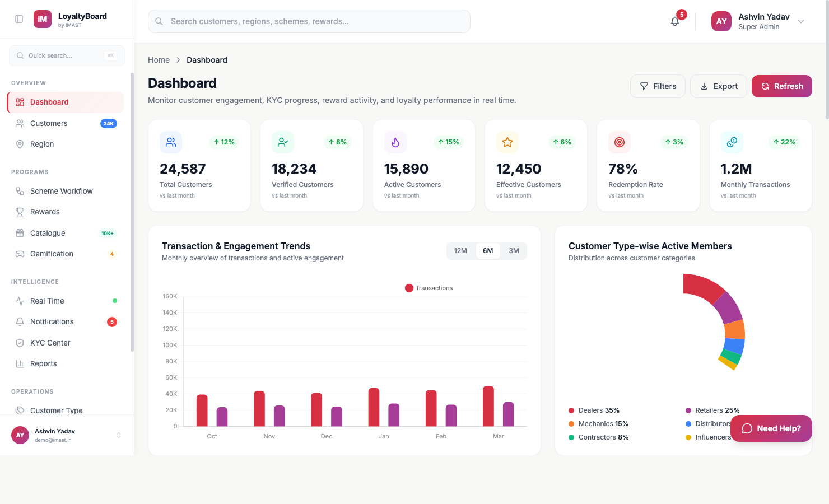Open the Notifications bell icon

pos(674,21)
